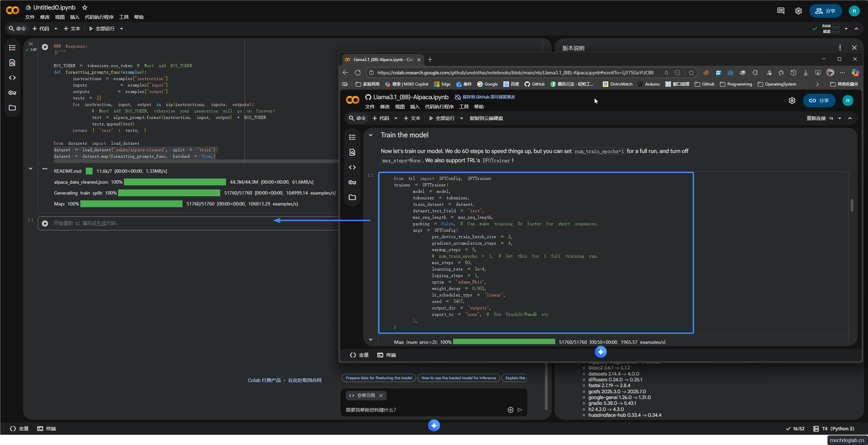Open the 全部运行 dropdown arrow
868x445 pixels.
click(x=122, y=29)
